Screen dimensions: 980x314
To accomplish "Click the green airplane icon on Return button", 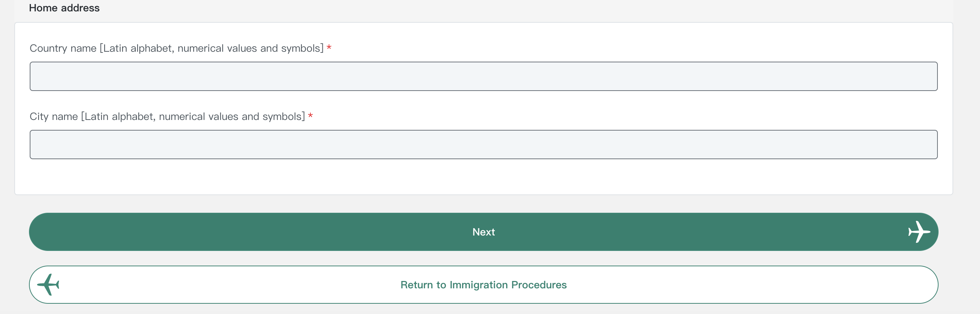I will point(48,285).
